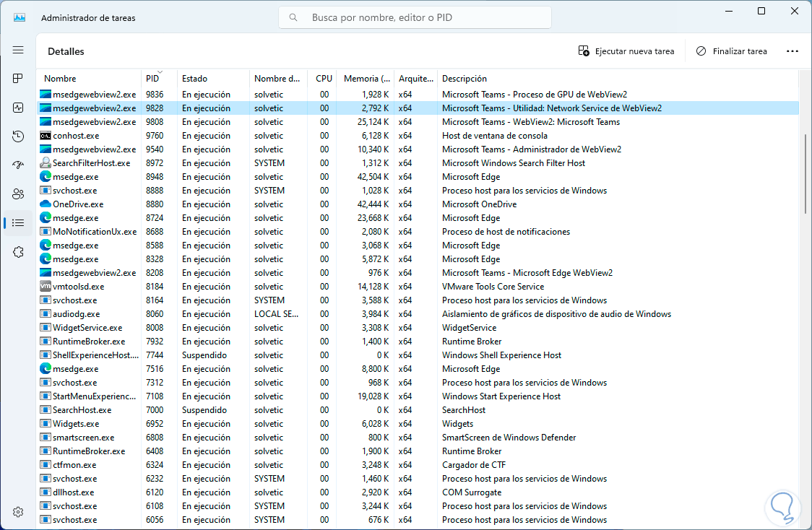
Task: Click the MoNotificationUx.exe process icon
Action: 46,231
